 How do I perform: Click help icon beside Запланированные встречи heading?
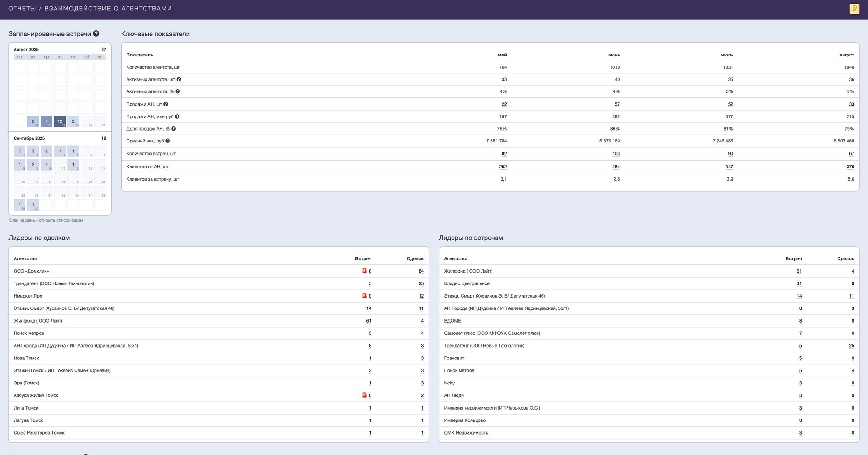click(x=96, y=34)
